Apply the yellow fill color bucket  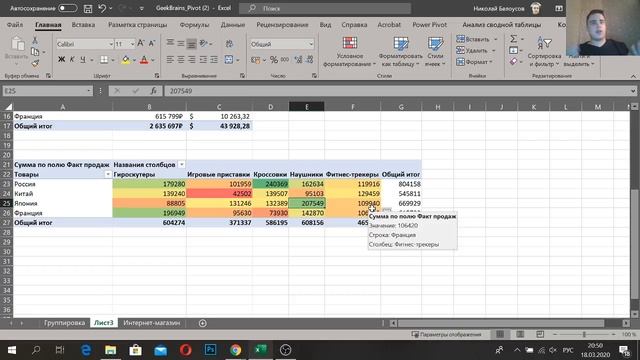pyautogui.click(x=126, y=60)
